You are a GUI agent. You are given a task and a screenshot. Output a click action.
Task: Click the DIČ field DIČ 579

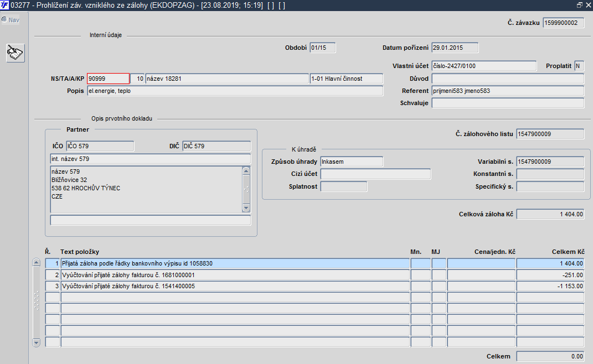(x=216, y=146)
